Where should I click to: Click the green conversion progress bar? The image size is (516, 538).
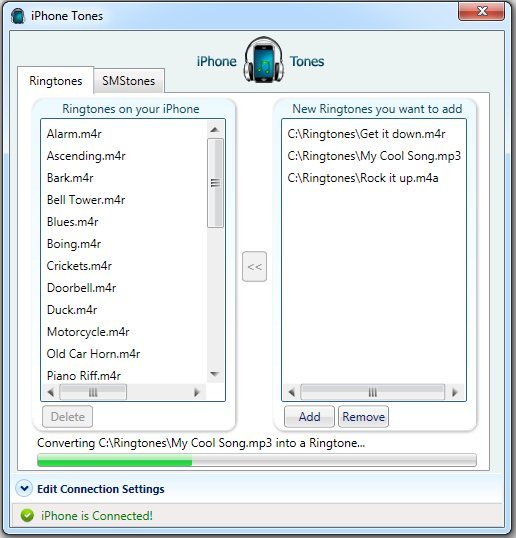pyautogui.click(x=257, y=460)
